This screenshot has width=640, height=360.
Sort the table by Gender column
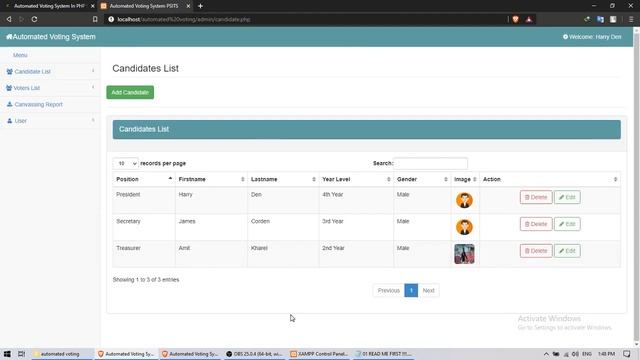422,179
